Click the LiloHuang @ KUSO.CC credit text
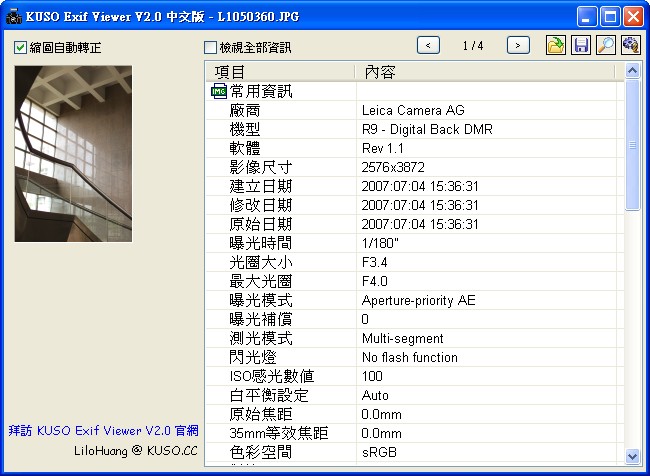650x476 pixels. click(136, 450)
